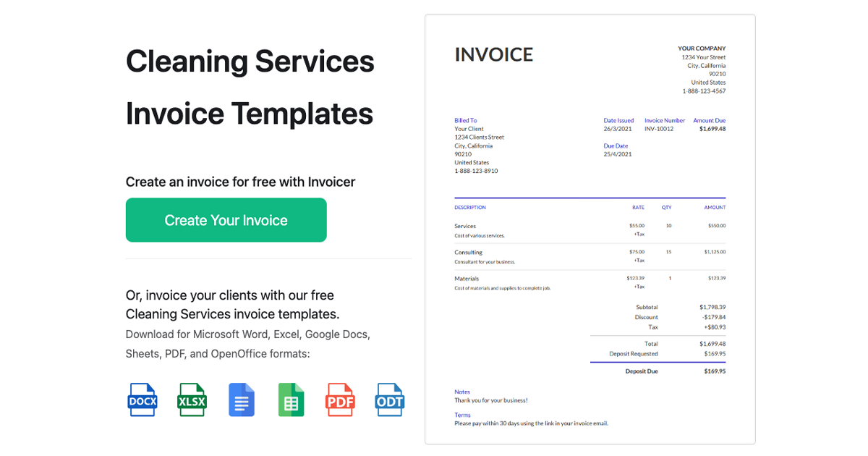Click the Services line item description
This screenshot has width=868, height=456.
pos(467,225)
